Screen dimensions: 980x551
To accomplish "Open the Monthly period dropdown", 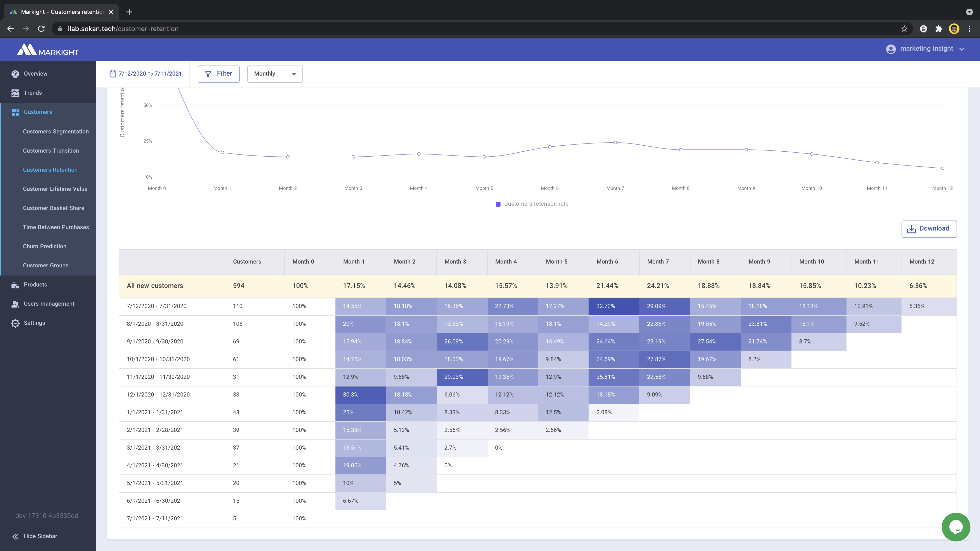I will click(275, 74).
